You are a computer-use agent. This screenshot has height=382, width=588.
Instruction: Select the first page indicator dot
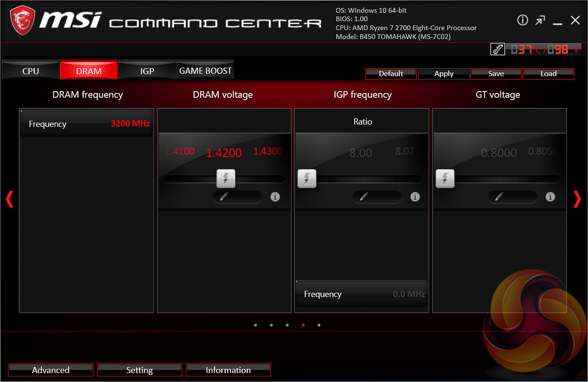click(x=255, y=325)
